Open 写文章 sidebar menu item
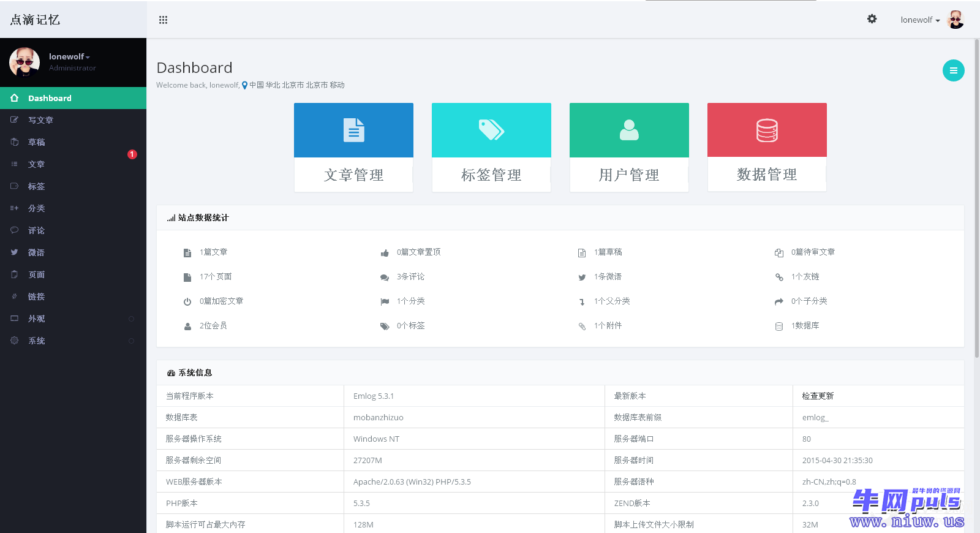Viewport: 980px width, 533px height. pyautogui.click(x=73, y=120)
